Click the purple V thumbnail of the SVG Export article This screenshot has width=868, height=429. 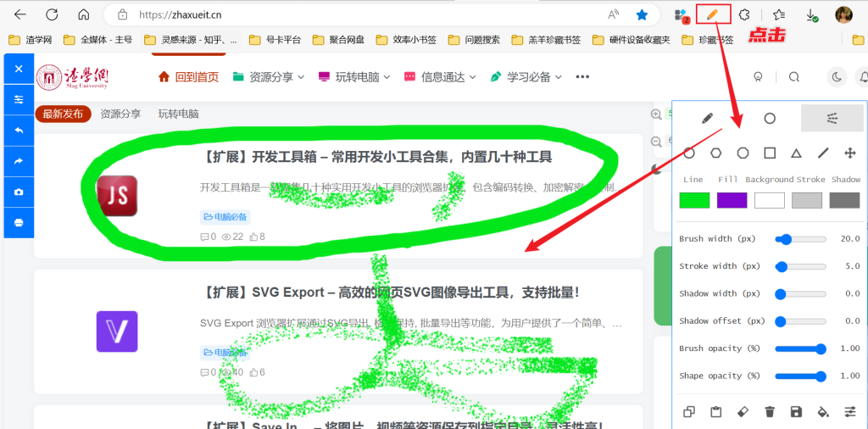[117, 331]
